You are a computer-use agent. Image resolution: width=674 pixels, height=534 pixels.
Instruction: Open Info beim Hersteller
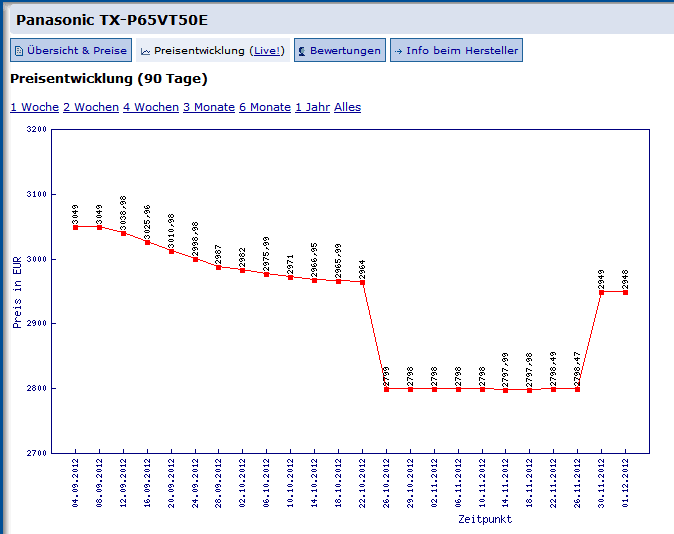(x=456, y=50)
